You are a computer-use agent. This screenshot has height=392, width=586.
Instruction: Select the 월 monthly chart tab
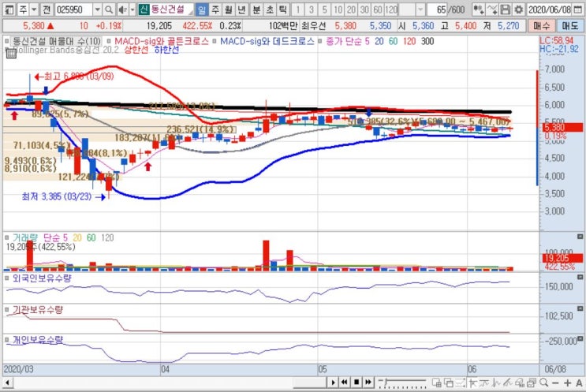click(x=229, y=9)
